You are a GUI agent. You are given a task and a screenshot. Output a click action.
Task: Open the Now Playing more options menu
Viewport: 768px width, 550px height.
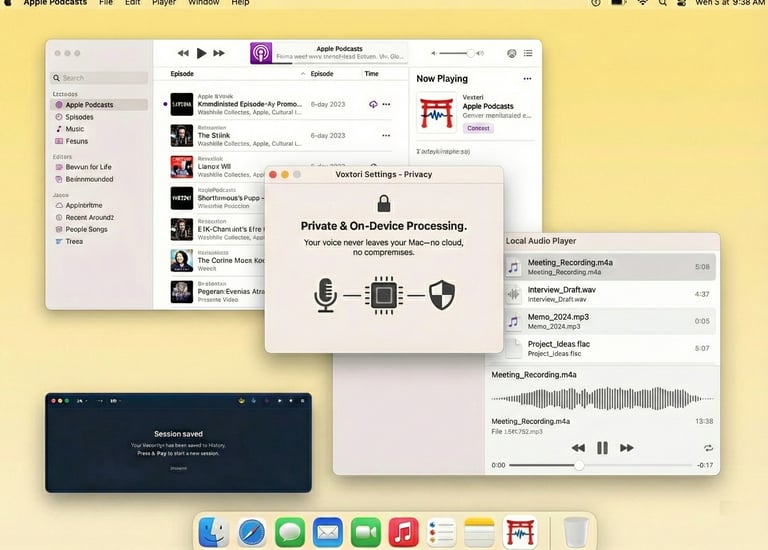click(x=527, y=78)
